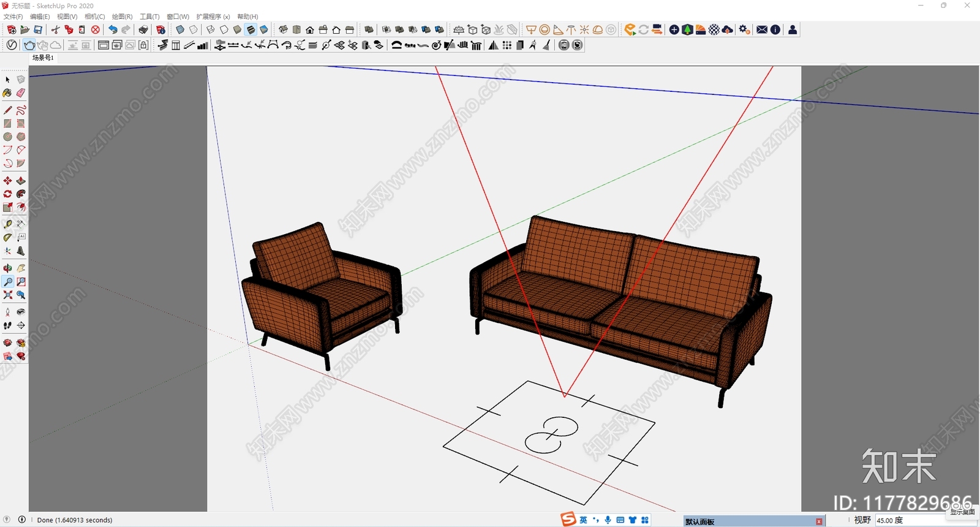Image resolution: width=980 pixels, height=527 pixels.
Task: Open Model Info icon
Action: tap(160, 29)
